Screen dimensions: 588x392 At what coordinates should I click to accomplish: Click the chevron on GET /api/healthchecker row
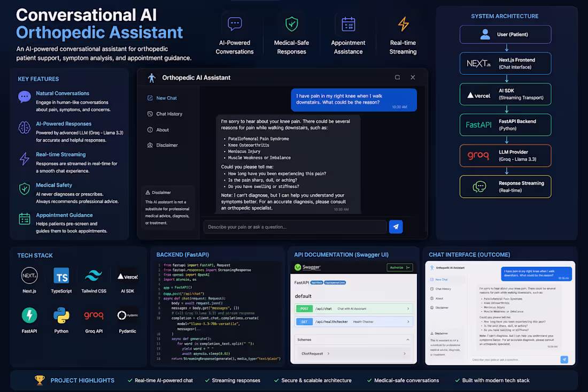[x=408, y=321]
